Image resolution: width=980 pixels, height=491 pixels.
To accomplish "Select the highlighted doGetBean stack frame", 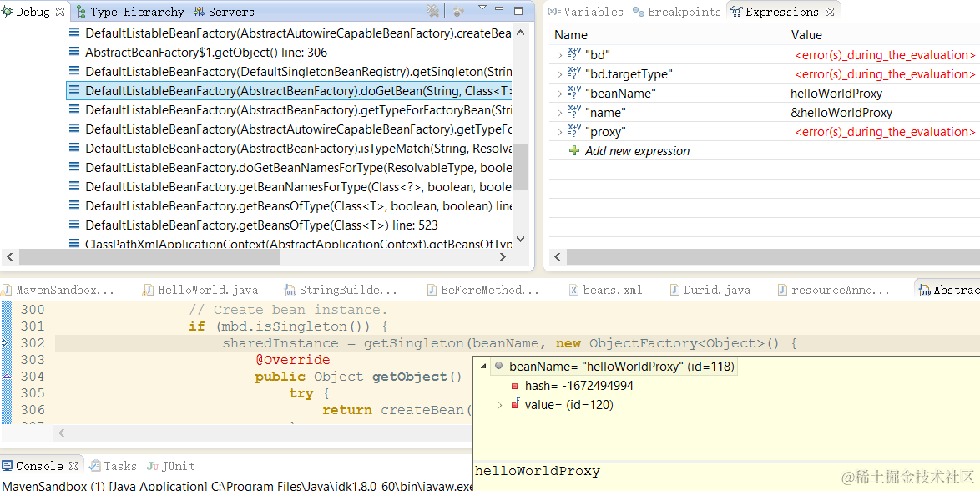I will pyautogui.click(x=290, y=91).
